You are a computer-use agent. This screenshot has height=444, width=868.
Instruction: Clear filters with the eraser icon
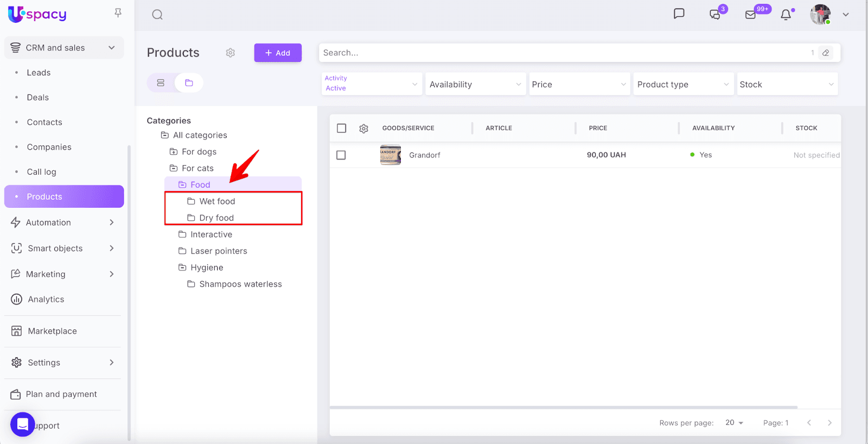(x=826, y=53)
